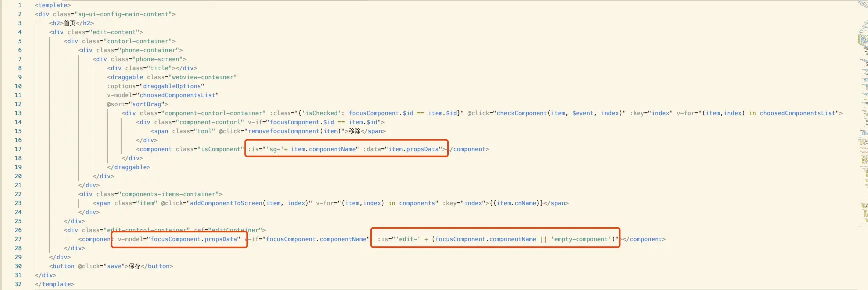Screen dimensions: 868x290
Task: Click the "save" click handler on line 30
Action: (114, 266)
